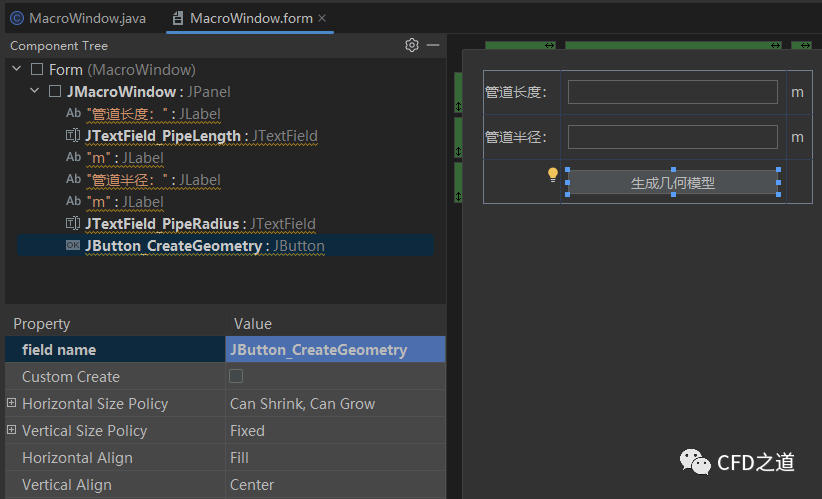The height and width of the screenshot is (499, 822).
Task: Collapse the JMacroWindow tree node
Action: [x=35, y=91]
